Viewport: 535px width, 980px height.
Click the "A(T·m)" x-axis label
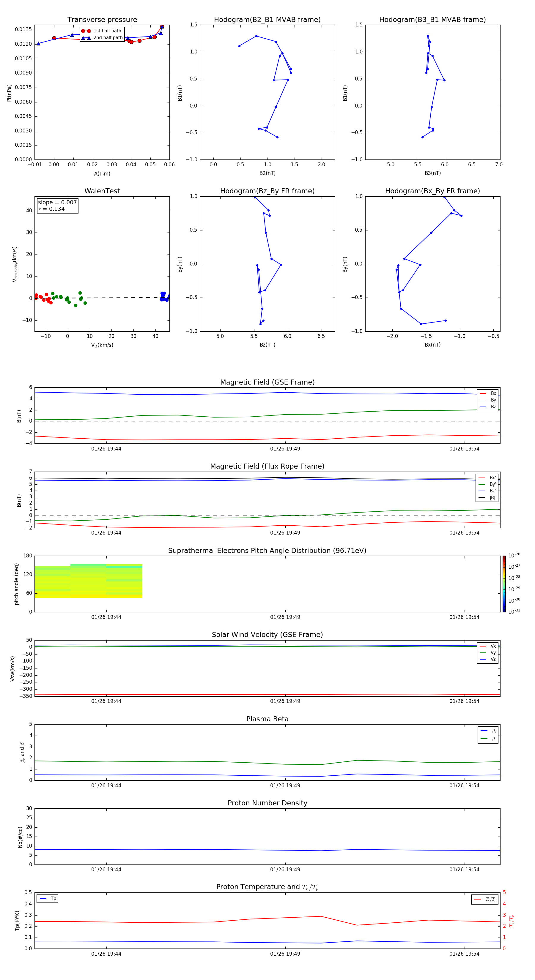pos(102,174)
